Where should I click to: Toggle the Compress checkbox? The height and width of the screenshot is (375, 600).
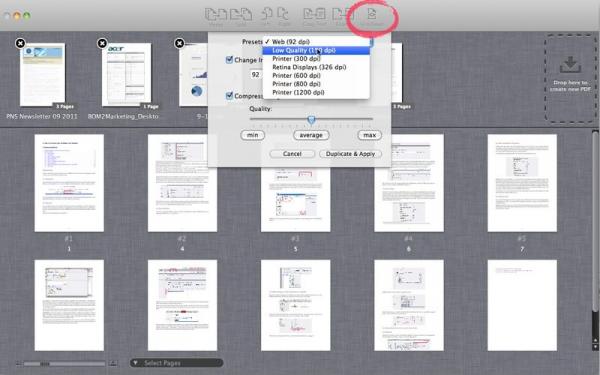(229, 96)
